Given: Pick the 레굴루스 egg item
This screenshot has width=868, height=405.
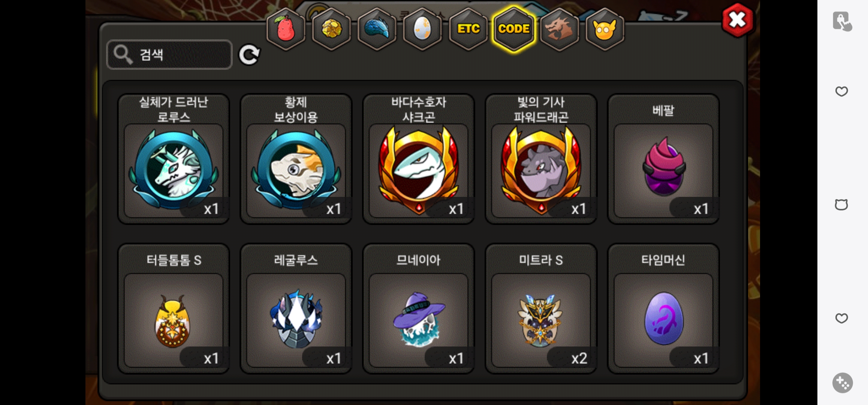Looking at the screenshot, I should coord(296,309).
